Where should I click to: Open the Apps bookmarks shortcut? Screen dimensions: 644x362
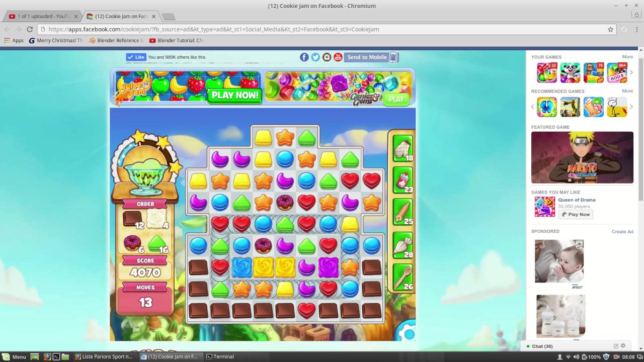[x=14, y=40]
